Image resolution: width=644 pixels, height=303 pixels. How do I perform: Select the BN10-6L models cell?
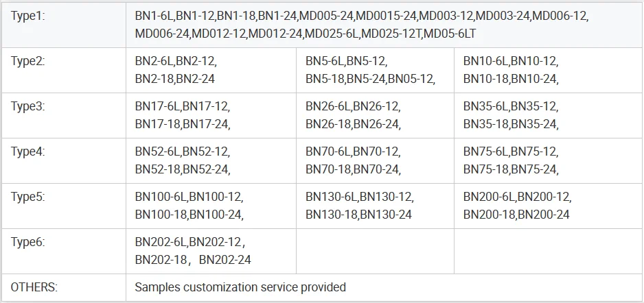click(x=511, y=70)
